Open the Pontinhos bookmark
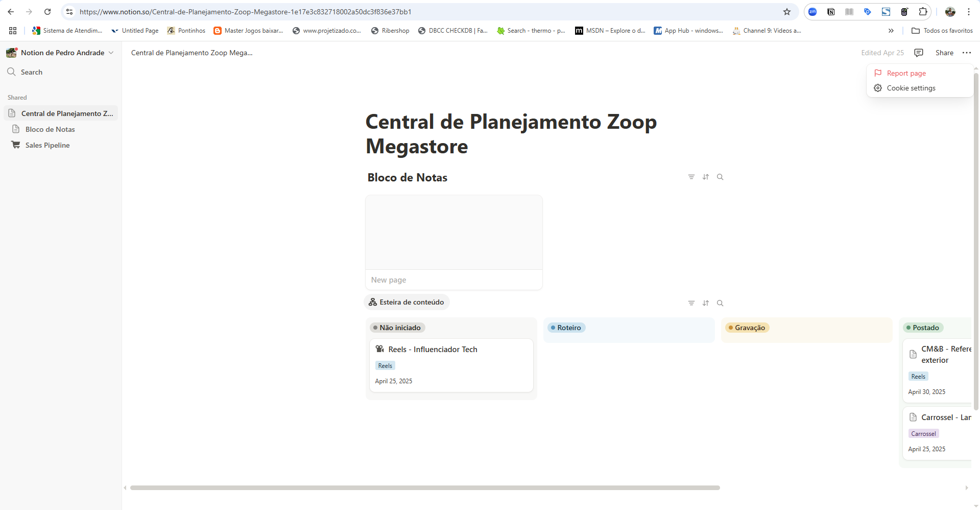980x510 pixels. [186, 31]
